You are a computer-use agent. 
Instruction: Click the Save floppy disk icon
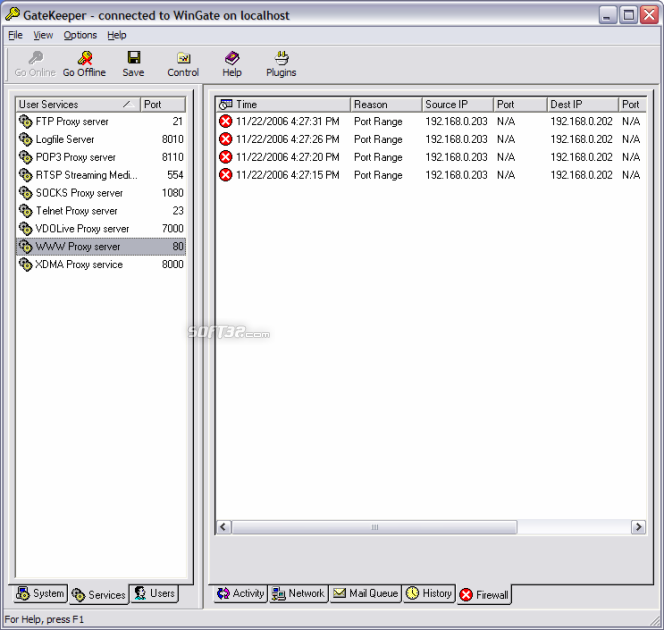point(134,58)
